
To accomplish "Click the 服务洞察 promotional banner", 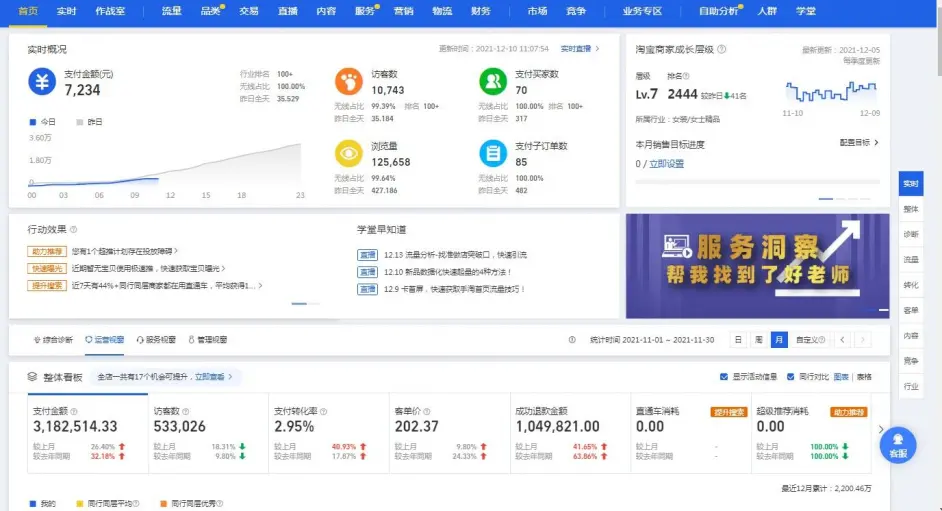I will click(x=758, y=266).
